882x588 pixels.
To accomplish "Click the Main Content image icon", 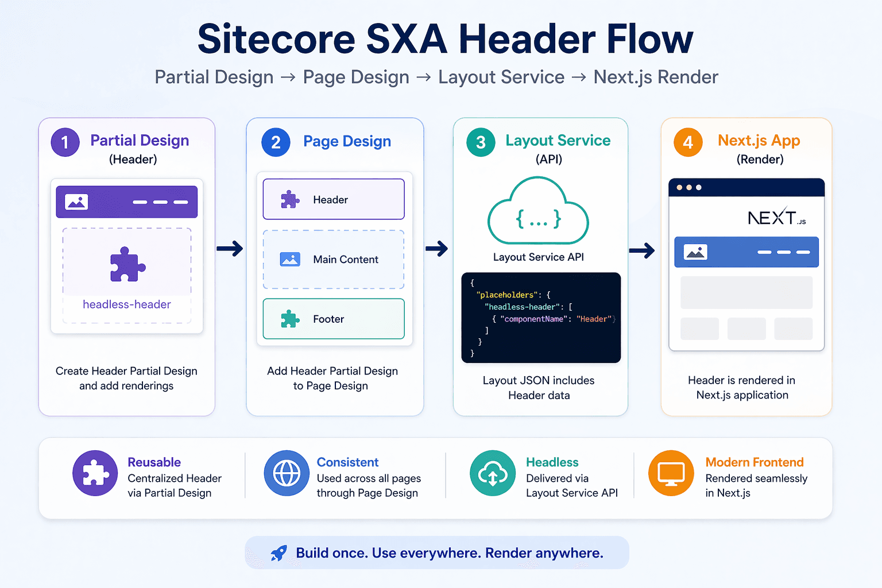I will [x=291, y=259].
